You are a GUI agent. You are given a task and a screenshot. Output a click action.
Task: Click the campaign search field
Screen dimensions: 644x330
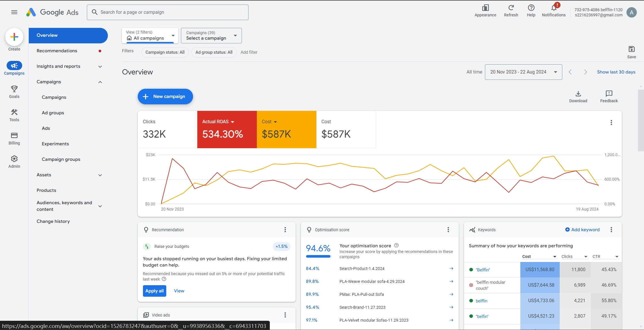[x=167, y=12]
